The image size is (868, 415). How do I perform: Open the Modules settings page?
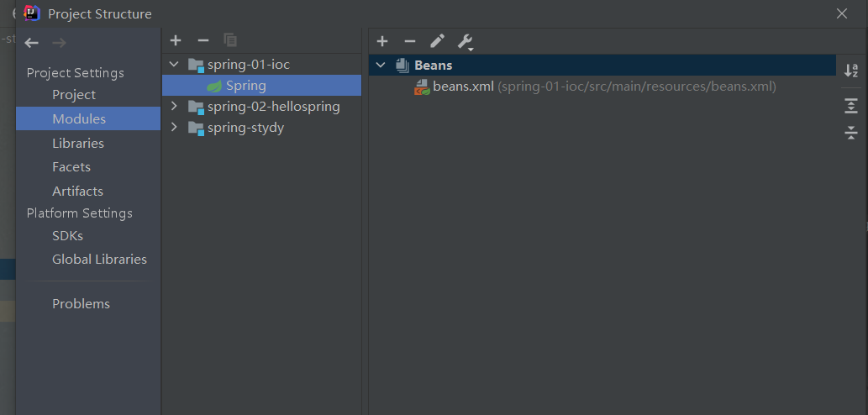(x=88, y=119)
